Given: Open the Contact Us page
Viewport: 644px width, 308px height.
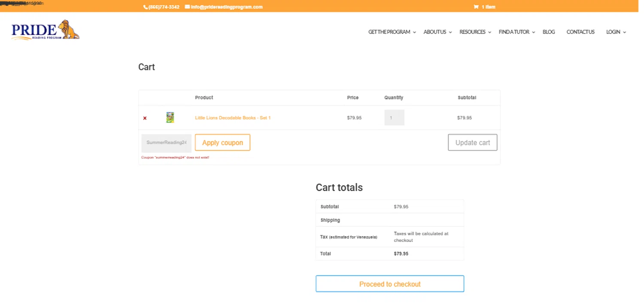Looking at the screenshot, I should pos(580,32).
